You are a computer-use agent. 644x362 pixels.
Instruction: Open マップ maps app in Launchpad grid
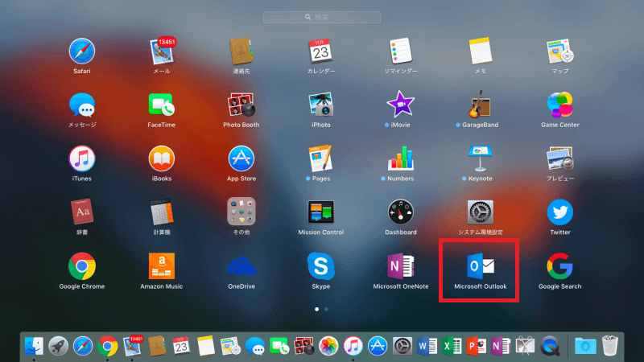559,51
